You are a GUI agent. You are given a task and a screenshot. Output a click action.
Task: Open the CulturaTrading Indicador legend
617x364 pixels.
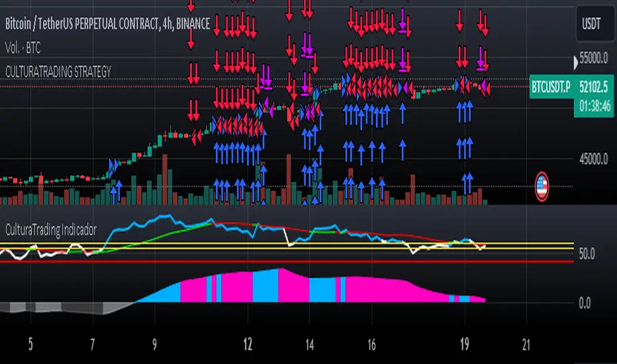pos(51,230)
